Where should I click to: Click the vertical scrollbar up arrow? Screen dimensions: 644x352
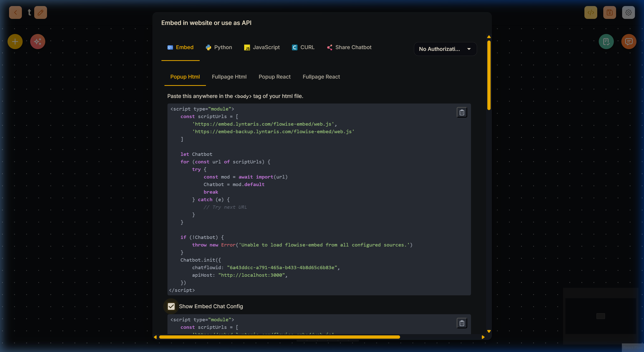coord(489,37)
